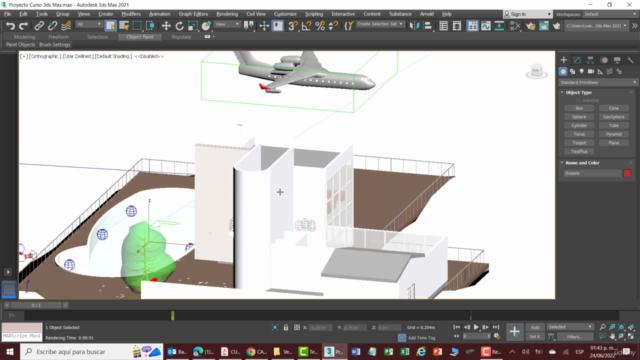Open the Curve Editor icon
Viewport: 640px width, 360px height.
click(486, 26)
